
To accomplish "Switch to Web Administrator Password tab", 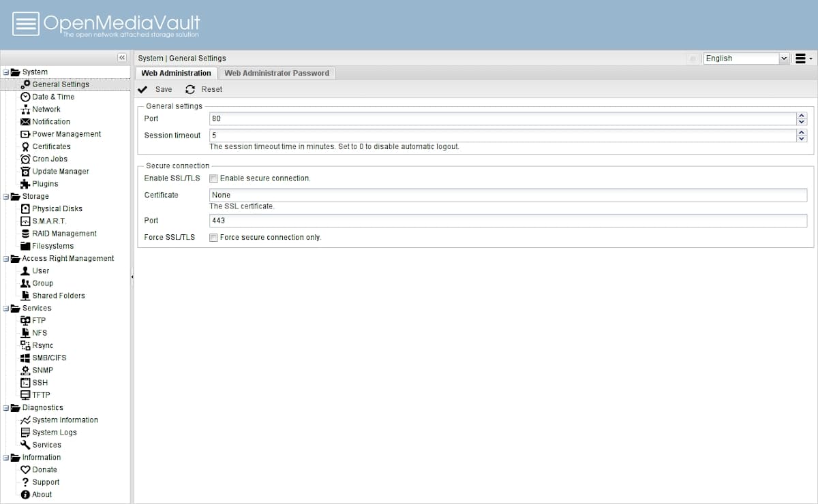I will point(277,73).
